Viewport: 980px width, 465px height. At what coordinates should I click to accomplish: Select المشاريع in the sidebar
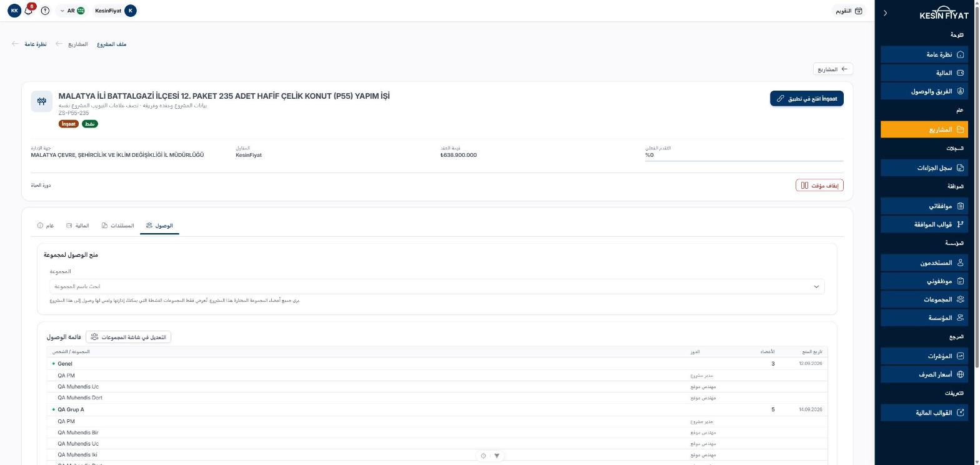point(924,129)
